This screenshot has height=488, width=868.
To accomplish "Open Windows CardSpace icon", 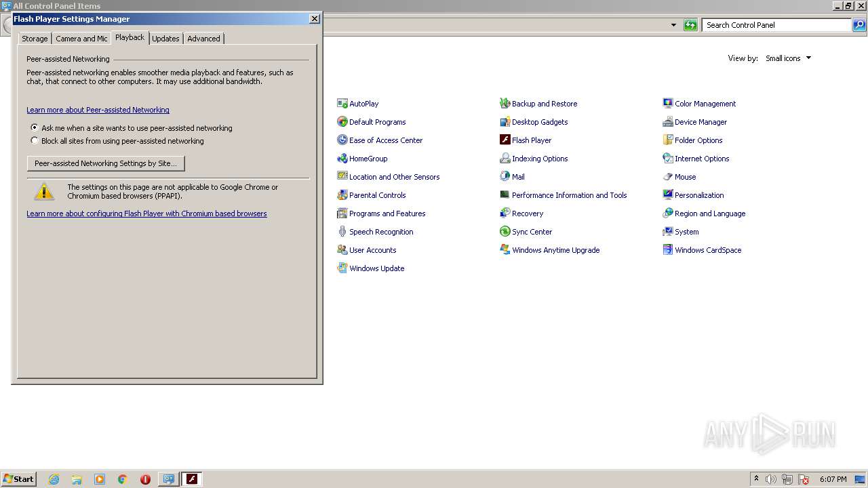I will pyautogui.click(x=702, y=250).
